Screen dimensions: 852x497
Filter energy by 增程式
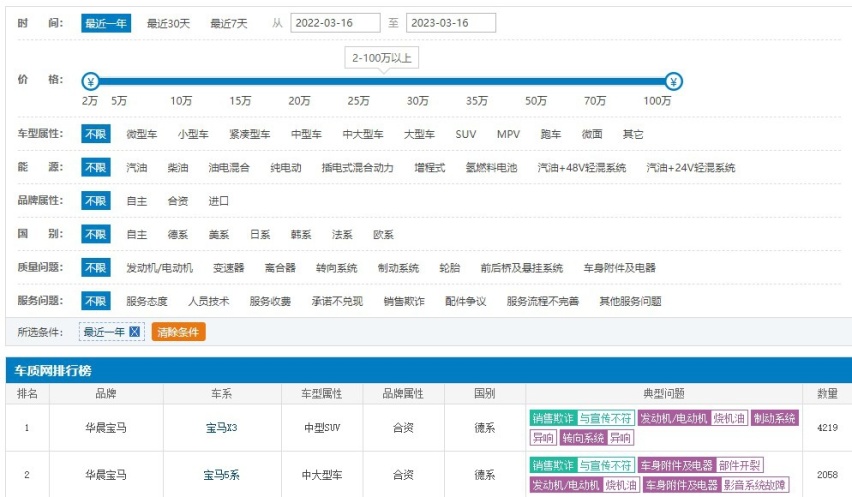[x=430, y=168]
